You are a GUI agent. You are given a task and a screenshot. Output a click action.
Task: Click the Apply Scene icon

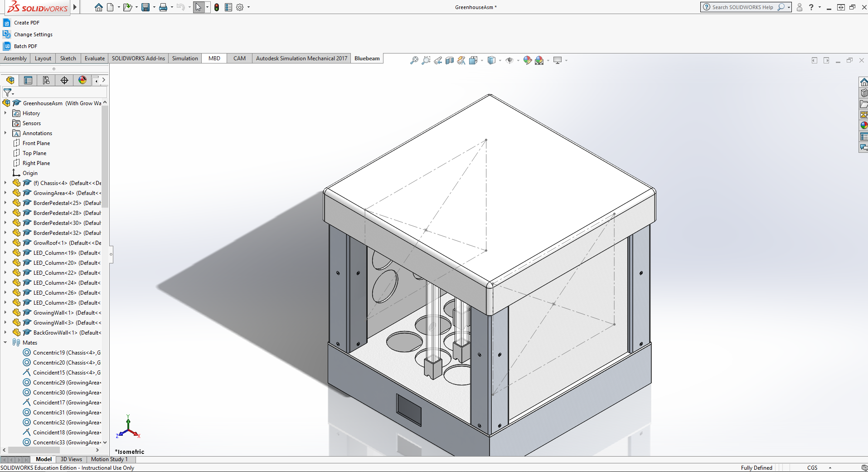[539, 60]
